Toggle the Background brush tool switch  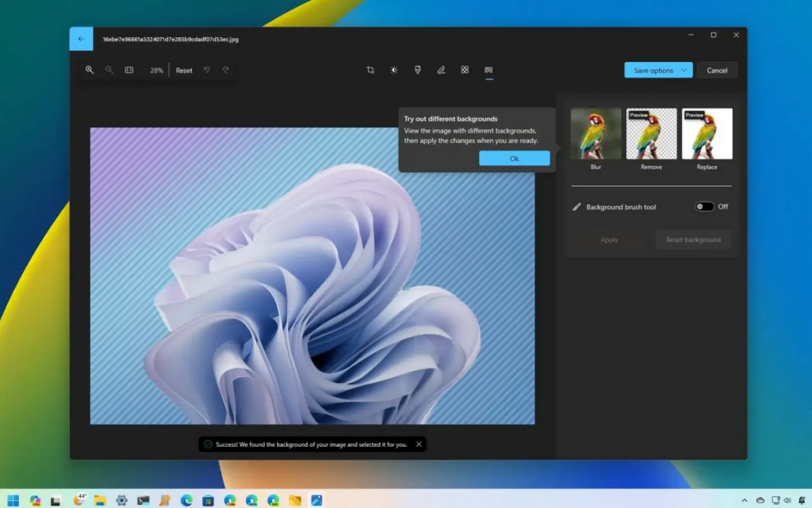(704, 206)
